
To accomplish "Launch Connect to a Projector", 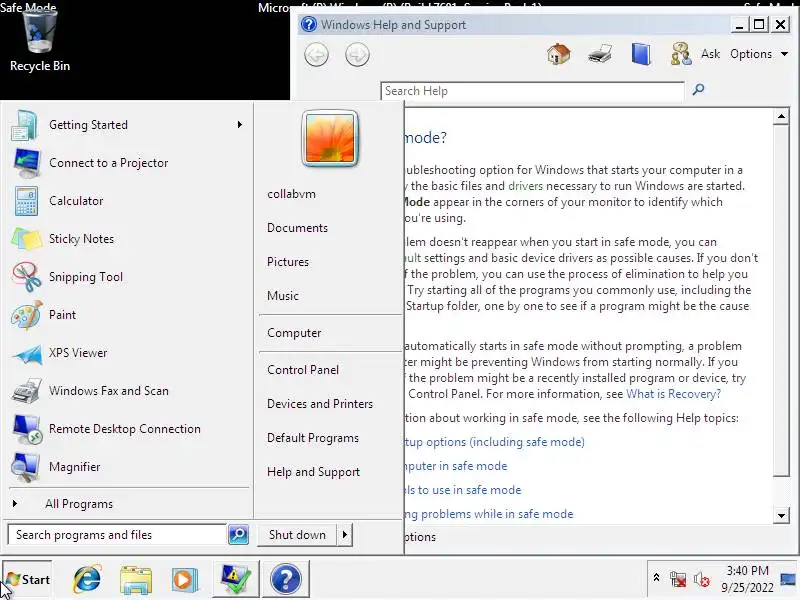I will coord(127,163).
